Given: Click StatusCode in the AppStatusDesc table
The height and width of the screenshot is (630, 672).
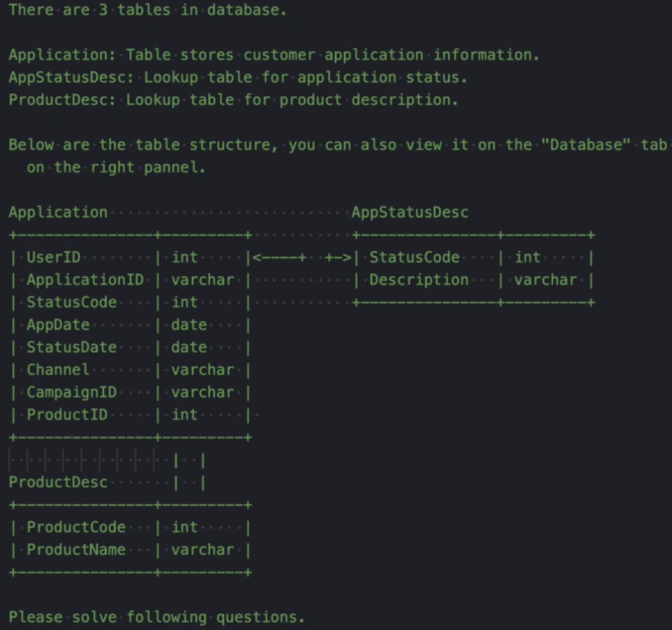Looking at the screenshot, I should tap(414, 257).
